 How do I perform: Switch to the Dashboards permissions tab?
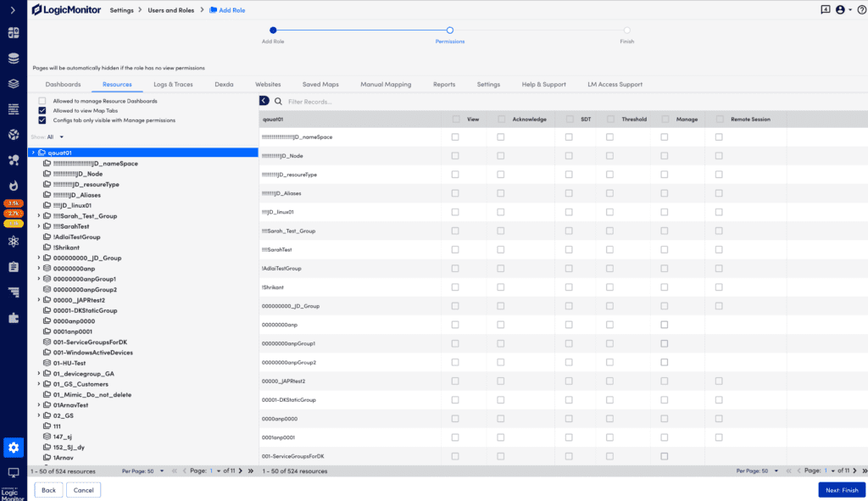(63, 84)
